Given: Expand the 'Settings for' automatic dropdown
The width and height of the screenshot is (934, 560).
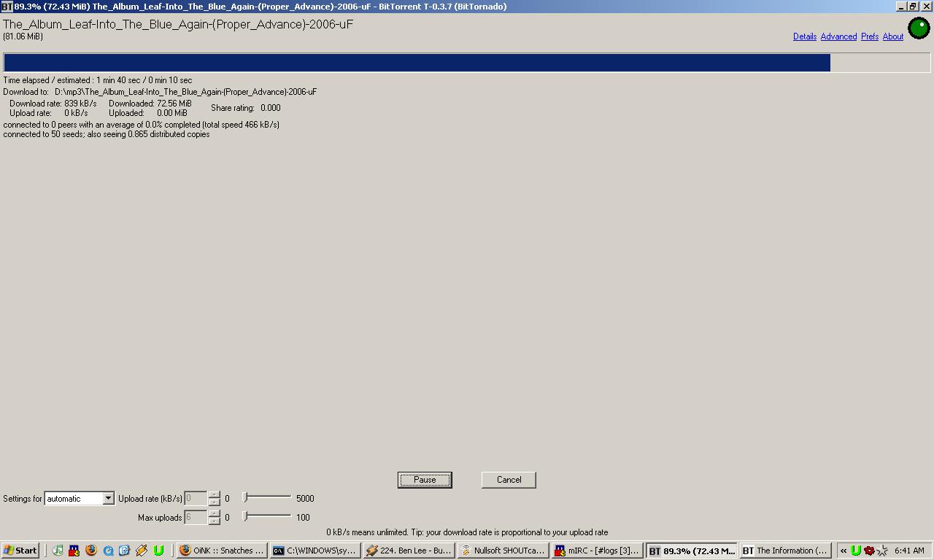Looking at the screenshot, I should click(x=108, y=499).
